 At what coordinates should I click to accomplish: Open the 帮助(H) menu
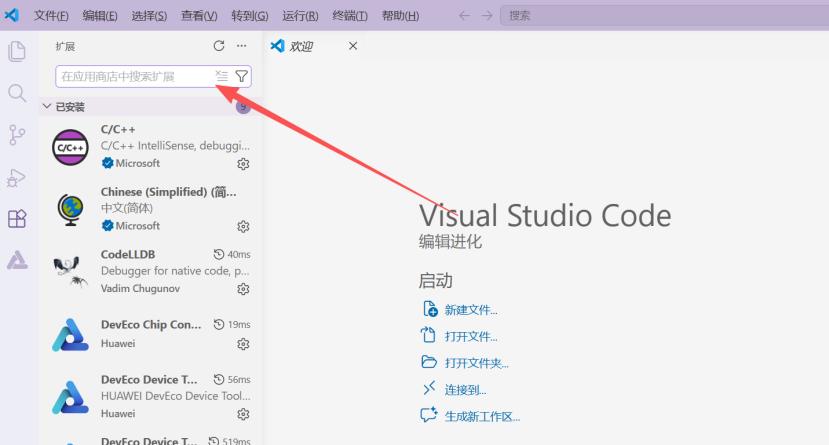click(x=400, y=16)
